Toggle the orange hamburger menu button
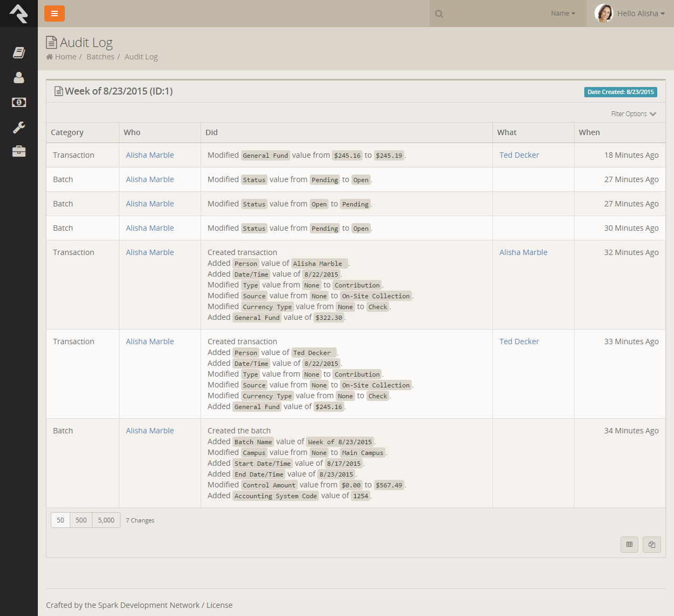674x616 pixels. click(55, 14)
